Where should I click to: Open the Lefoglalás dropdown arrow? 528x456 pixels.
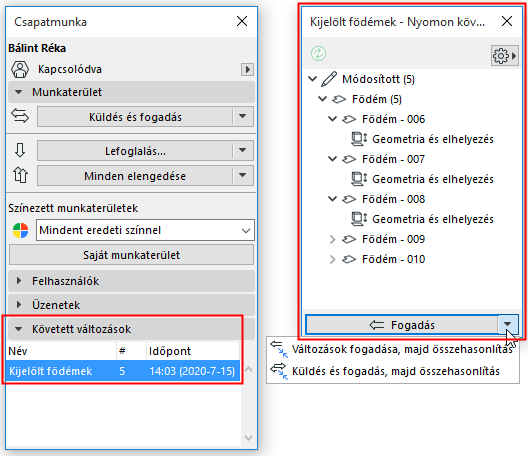point(243,151)
